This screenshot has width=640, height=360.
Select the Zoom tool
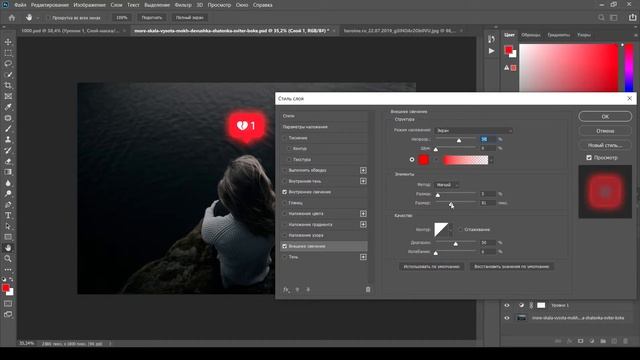[x=8, y=258]
